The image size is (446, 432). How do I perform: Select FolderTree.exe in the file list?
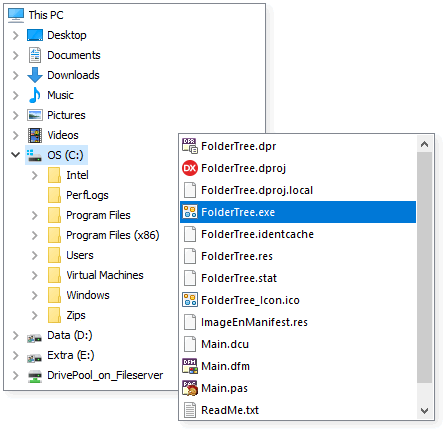[298, 212]
